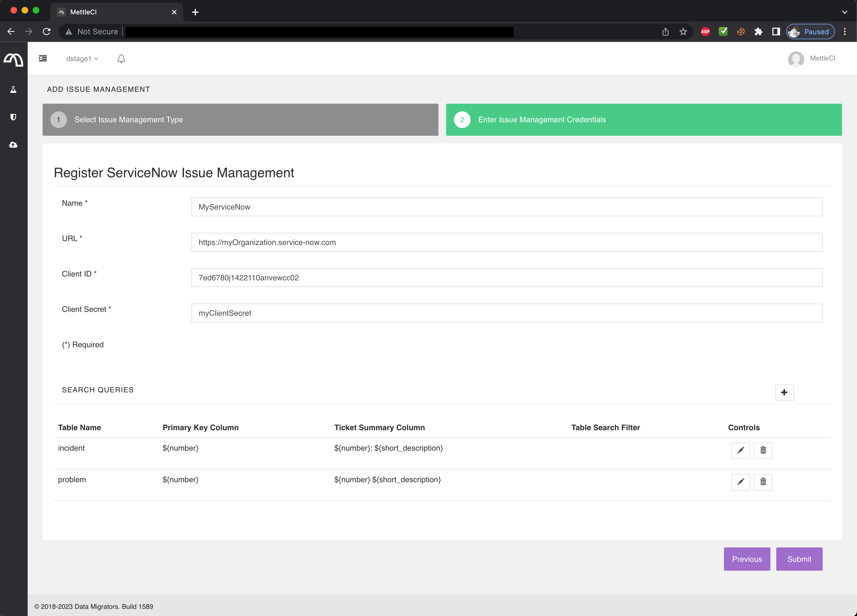Image resolution: width=857 pixels, height=616 pixels.
Task: Add a new search query with plus button
Action: (x=784, y=392)
